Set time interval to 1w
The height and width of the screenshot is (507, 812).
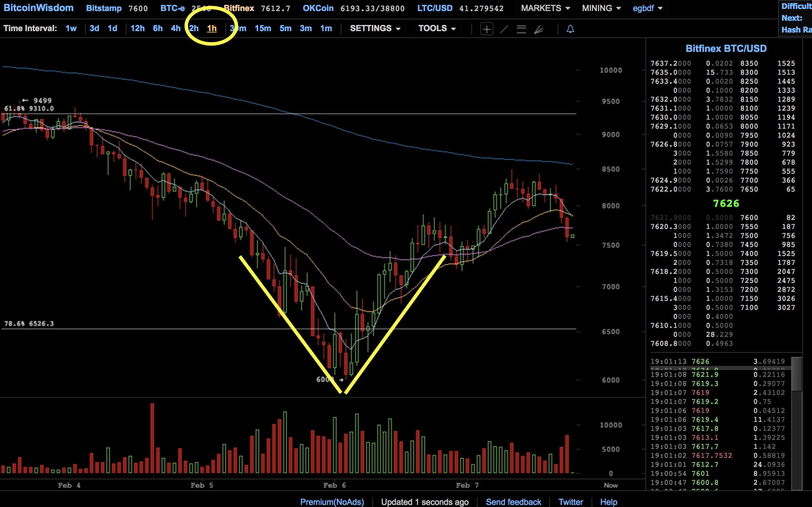(71, 28)
